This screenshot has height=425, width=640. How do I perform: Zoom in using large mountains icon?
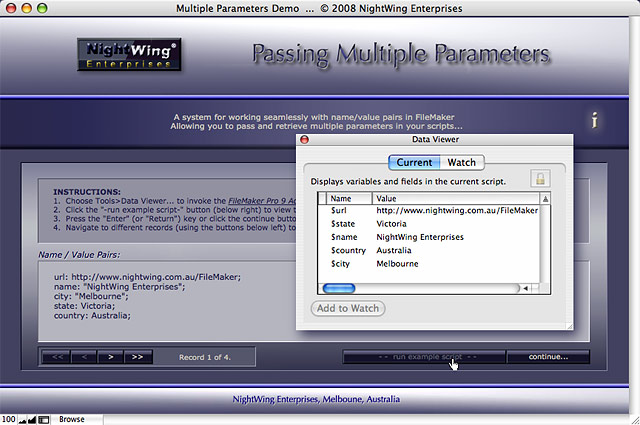click(32, 420)
